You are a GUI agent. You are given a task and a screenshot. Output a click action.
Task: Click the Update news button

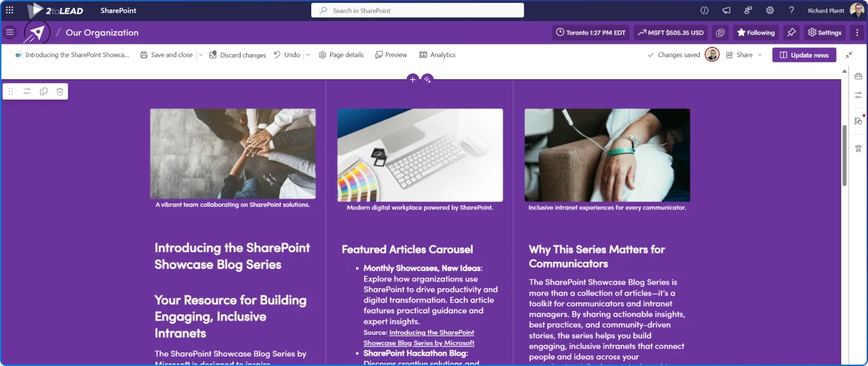(x=804, y=55)
